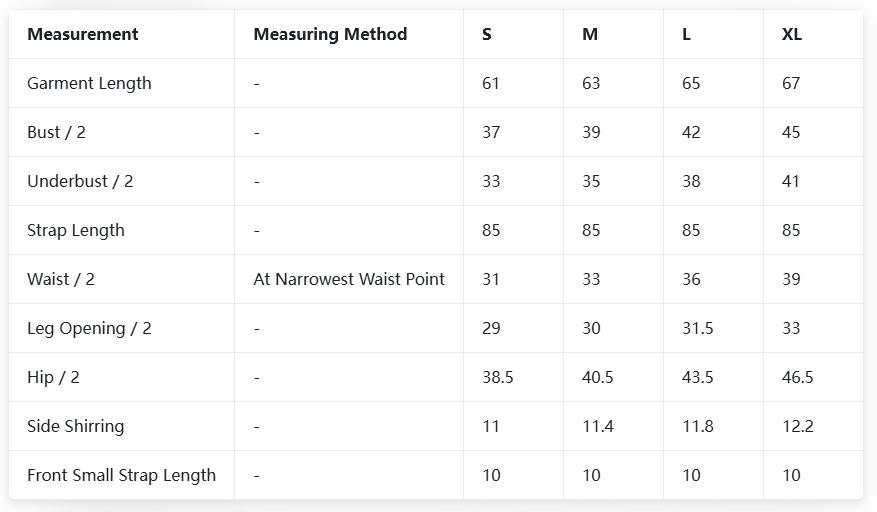
Task: Select the S size column header
Action: (487, 34)
